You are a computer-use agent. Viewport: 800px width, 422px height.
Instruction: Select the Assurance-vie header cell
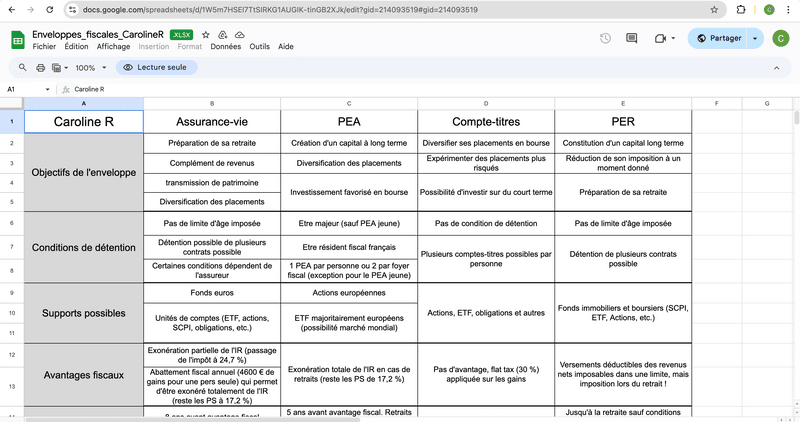[x=212, y=122]
